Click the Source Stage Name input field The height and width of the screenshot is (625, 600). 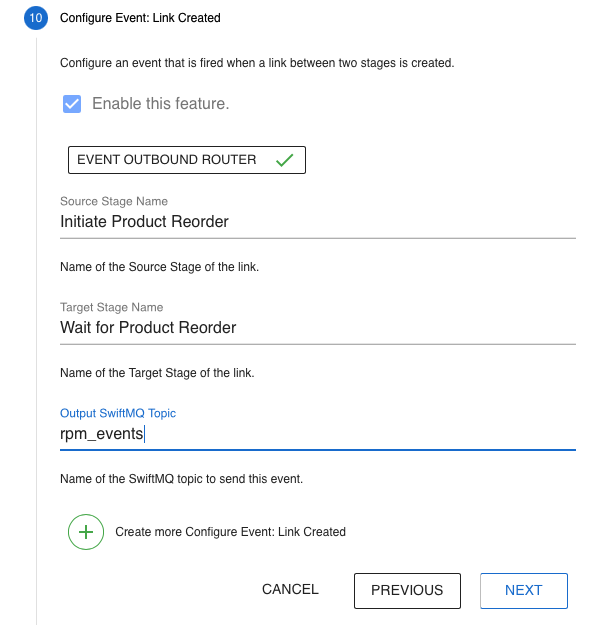point(317,222)
